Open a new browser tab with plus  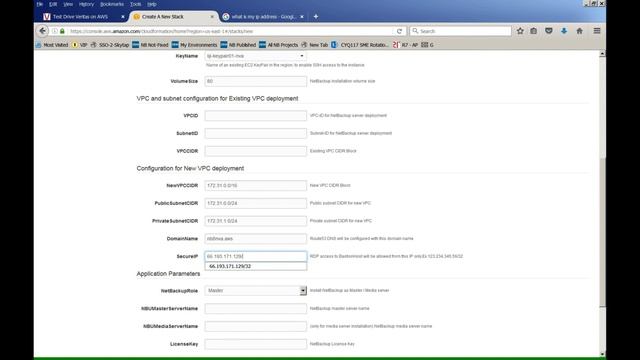coord(316,17)
